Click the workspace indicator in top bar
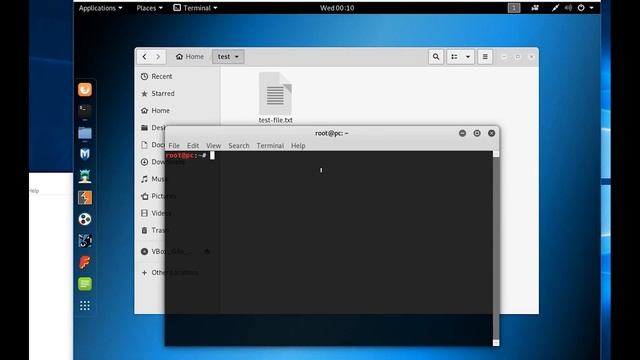The height and width of the screenshot is (360, 640). tap(514, 8)
